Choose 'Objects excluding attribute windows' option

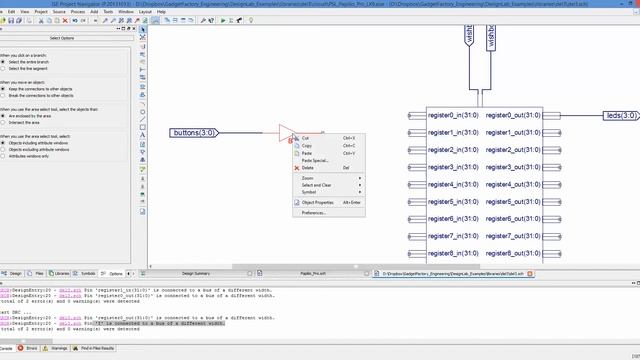tap(3, 150)
